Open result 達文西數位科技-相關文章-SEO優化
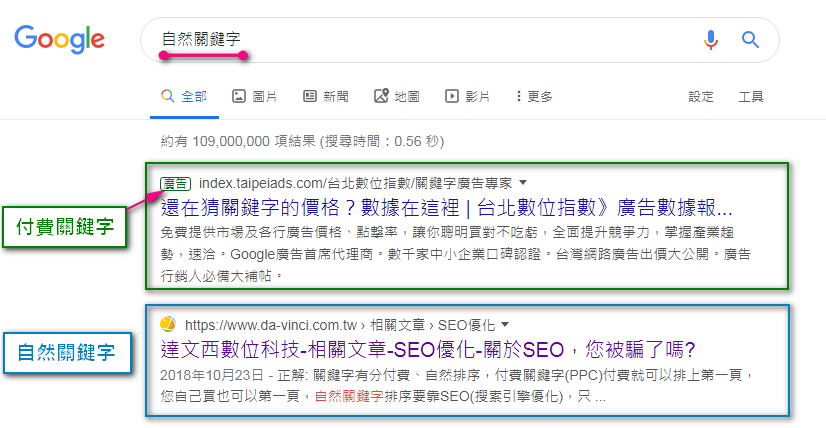This screenshot has width=826, height=428. tap(428, 349)
